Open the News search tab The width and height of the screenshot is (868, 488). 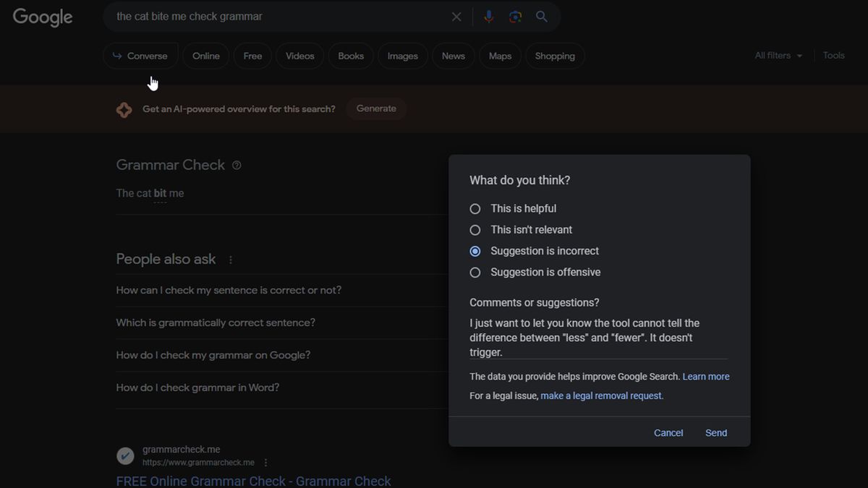[x=453, y=56]
